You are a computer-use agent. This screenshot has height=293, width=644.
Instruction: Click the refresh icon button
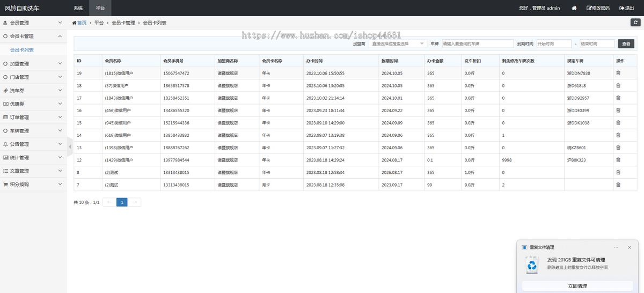[634, 23]
